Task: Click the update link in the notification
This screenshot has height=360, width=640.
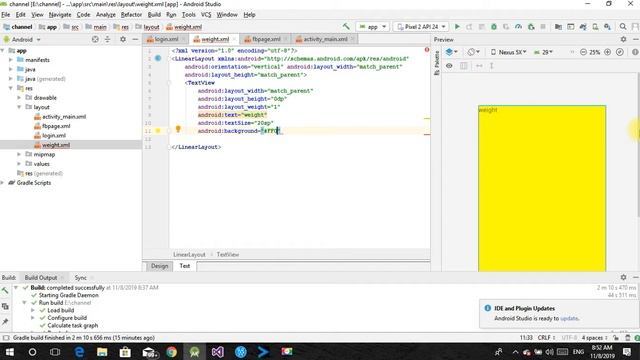Action: pyautogui.click(x=569, y=318)
